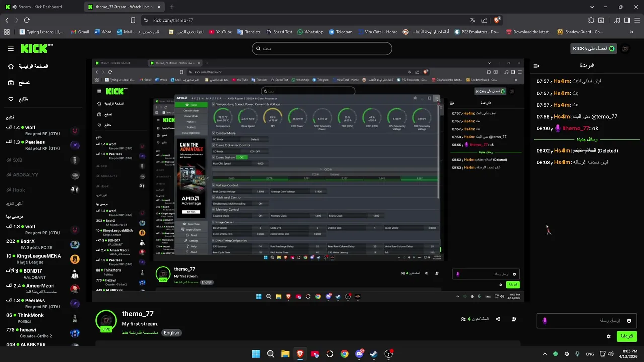
Task: Open the 'مخصصة للدردشة فقط' category link under the stream
Action: pyautogui.click(x=140, y=333)
